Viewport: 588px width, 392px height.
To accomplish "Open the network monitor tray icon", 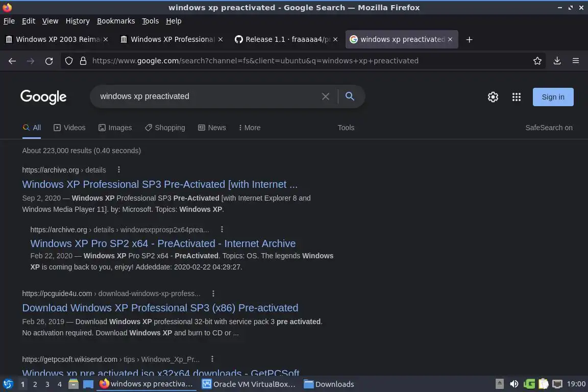I will tap(557, 384).
